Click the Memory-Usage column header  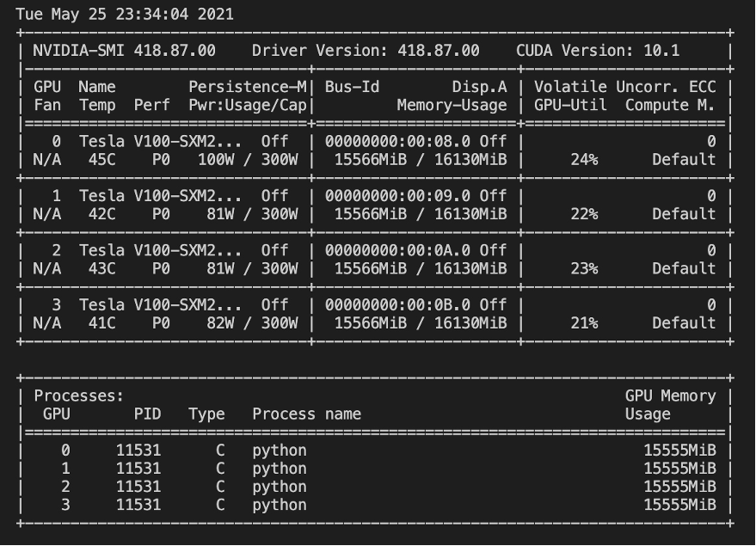click(x=452, y=105)
